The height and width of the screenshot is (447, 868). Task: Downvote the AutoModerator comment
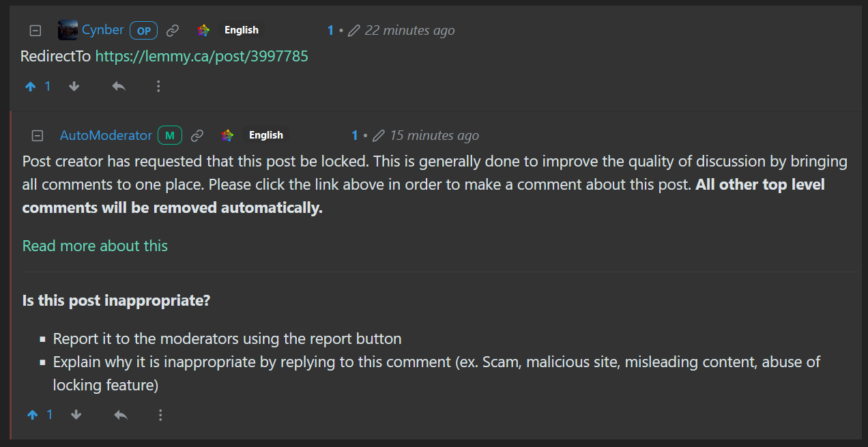(x=76, y=415)
